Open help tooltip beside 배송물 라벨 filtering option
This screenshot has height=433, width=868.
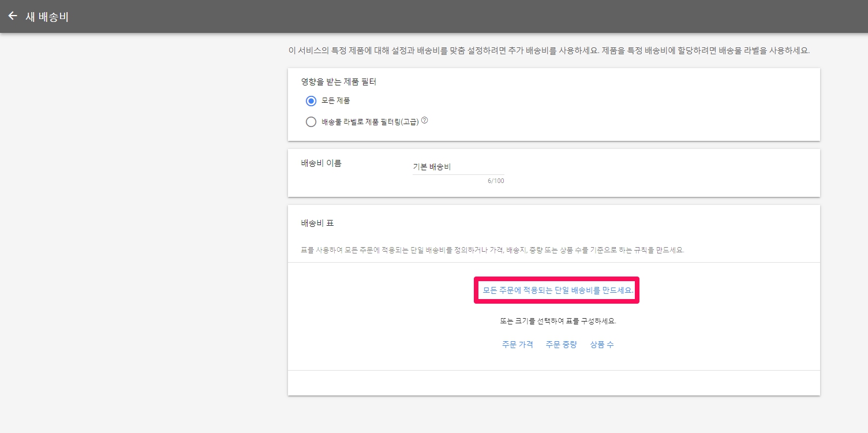tap(424, 121)
